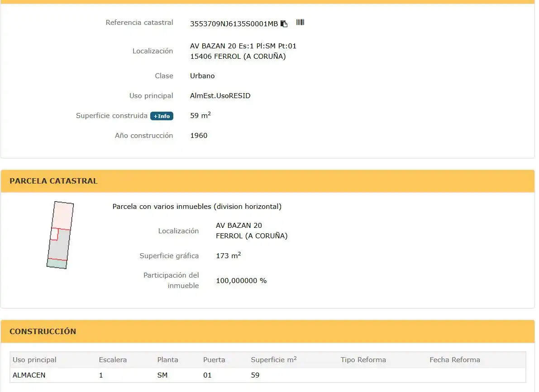The height and width of the screenshot is (392, 539).
Task: Click the PARCELA CATASTRAL section header
Action: [x=267, y=181]
